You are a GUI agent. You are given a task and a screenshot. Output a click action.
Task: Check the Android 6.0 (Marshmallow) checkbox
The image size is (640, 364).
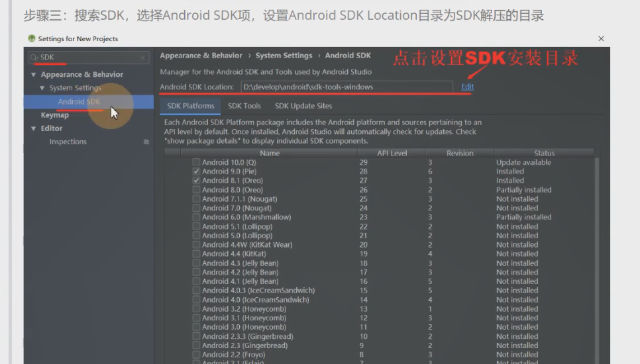pyautogui.click(x=196, y=217)
